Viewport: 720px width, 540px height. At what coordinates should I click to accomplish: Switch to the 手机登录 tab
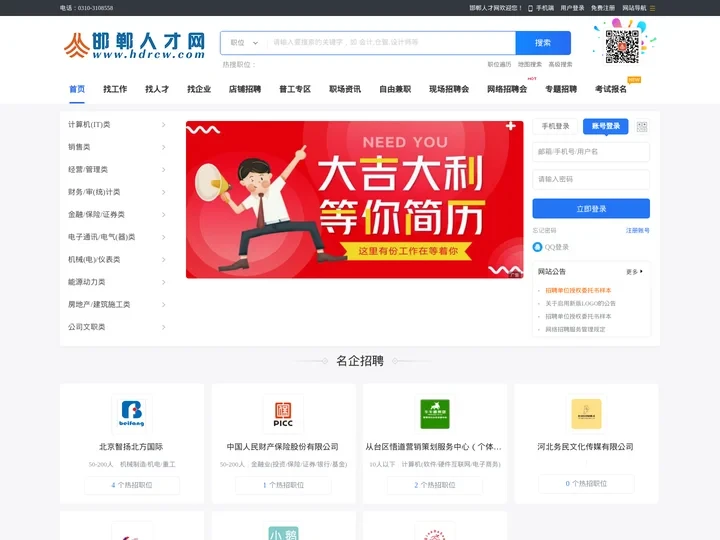555,126
